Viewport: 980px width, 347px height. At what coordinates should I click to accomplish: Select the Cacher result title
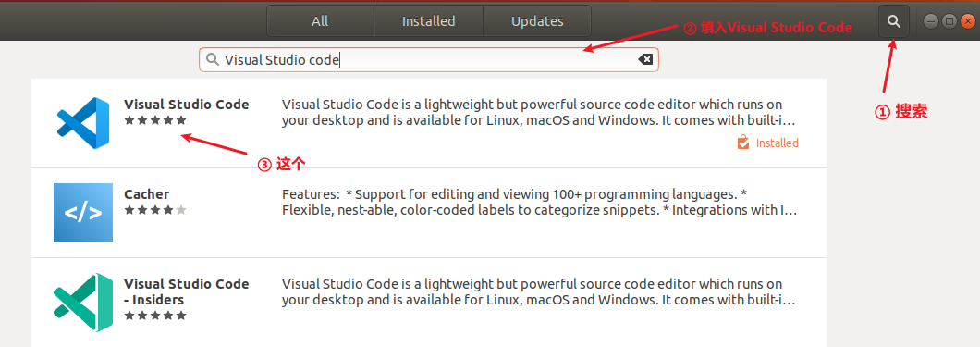[x=146, y=194]
